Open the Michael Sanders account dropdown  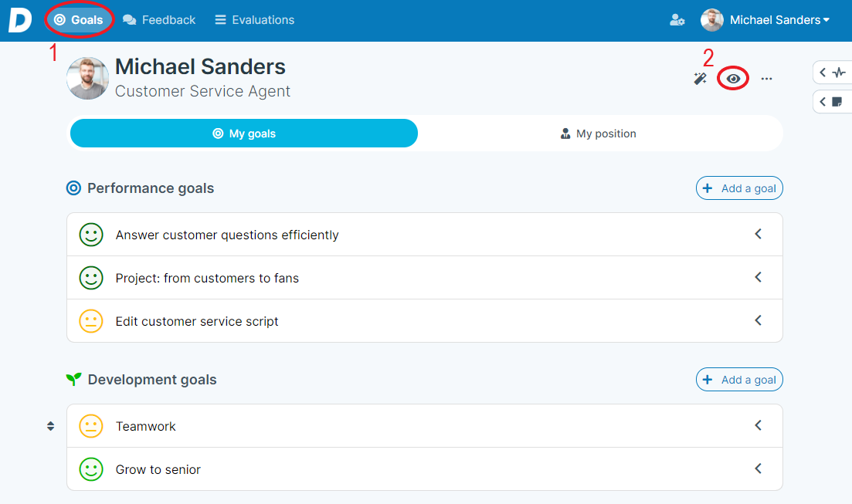(x=765, y=20)
